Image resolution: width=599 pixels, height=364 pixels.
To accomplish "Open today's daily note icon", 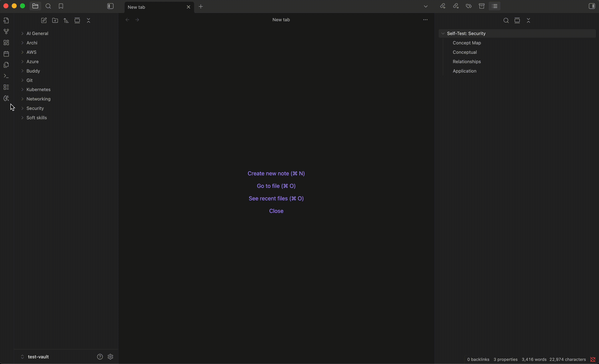I will click(x=6, y=54).
